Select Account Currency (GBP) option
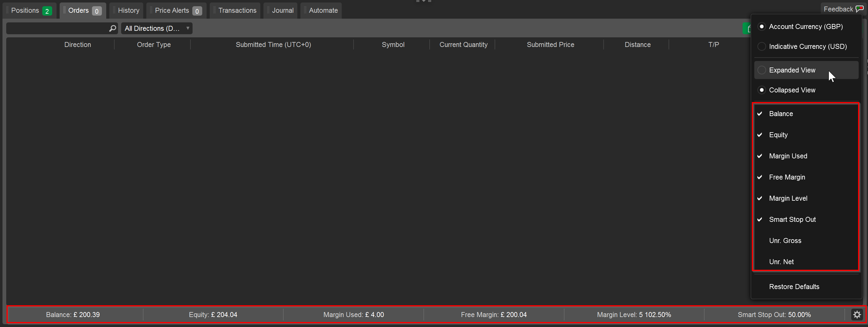Image resolution: width=868 pixels, height=327 pixels. (806, 27)
